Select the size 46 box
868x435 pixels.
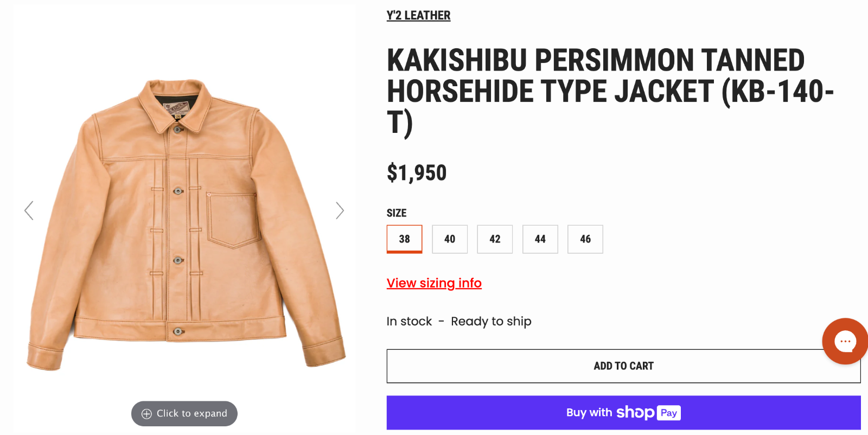click(x=585, y=239)
